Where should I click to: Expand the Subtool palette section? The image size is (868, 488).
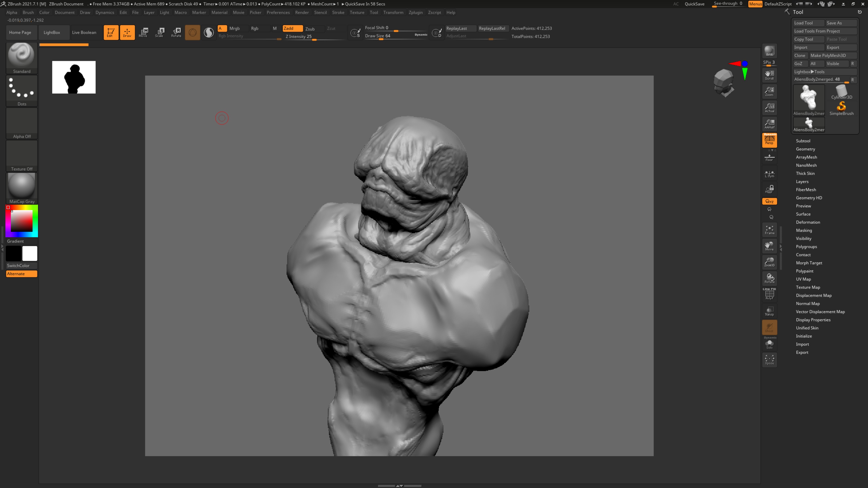[x=803, y=141]
